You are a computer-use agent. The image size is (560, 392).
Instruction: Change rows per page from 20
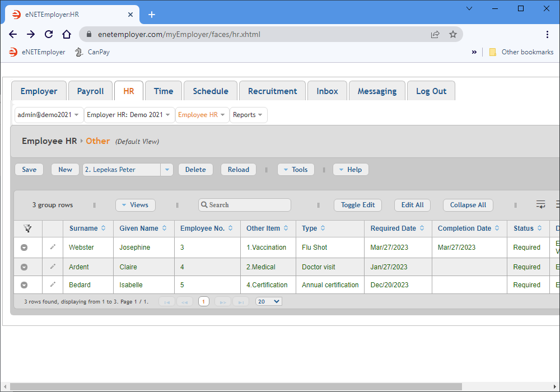[x=269, y=302]
